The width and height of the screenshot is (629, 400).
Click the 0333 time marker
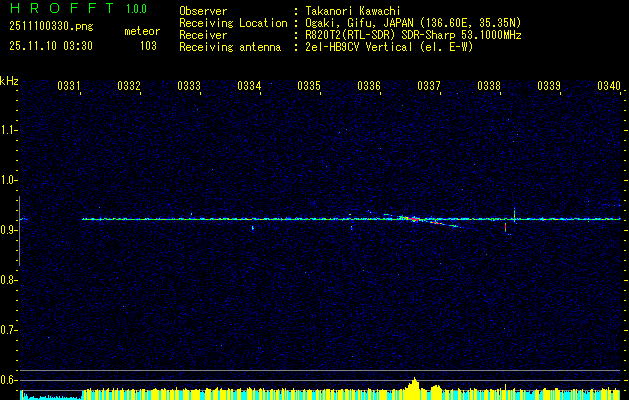(189, 86)
